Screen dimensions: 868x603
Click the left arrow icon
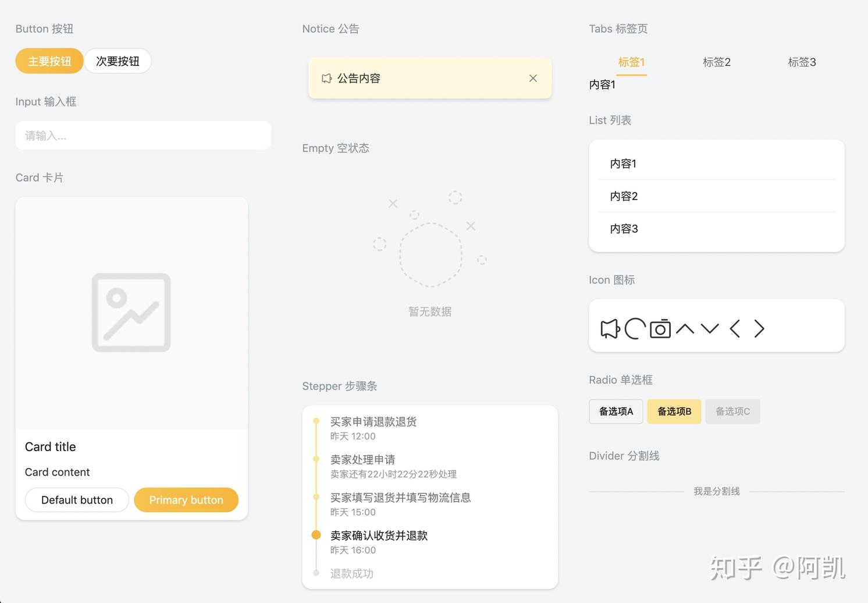[x=734, y=329]
